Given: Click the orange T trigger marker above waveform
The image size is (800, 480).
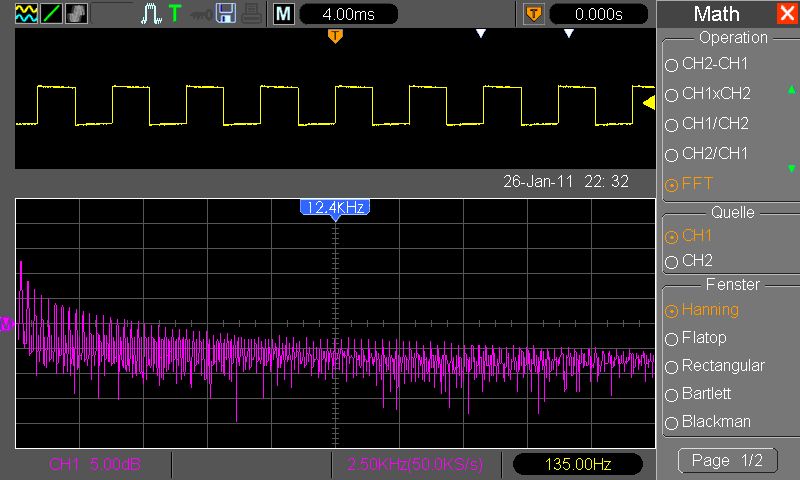Looking at the screenshot, I should point(335,36).
